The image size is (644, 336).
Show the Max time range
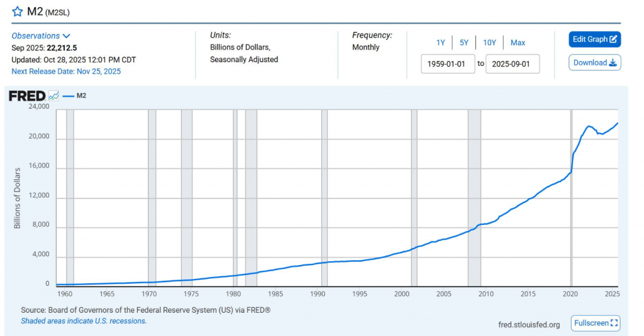tap(518, 43)
